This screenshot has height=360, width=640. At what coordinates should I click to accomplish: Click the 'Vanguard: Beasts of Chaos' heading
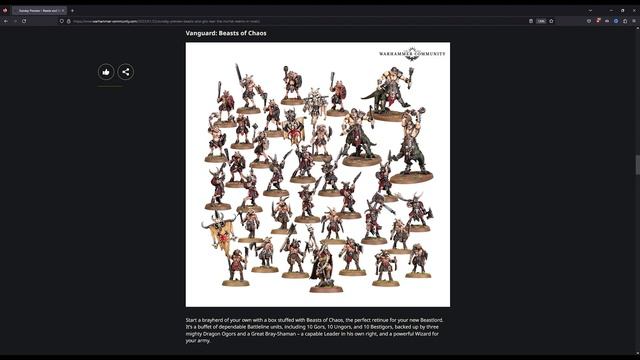click(226, 33)
